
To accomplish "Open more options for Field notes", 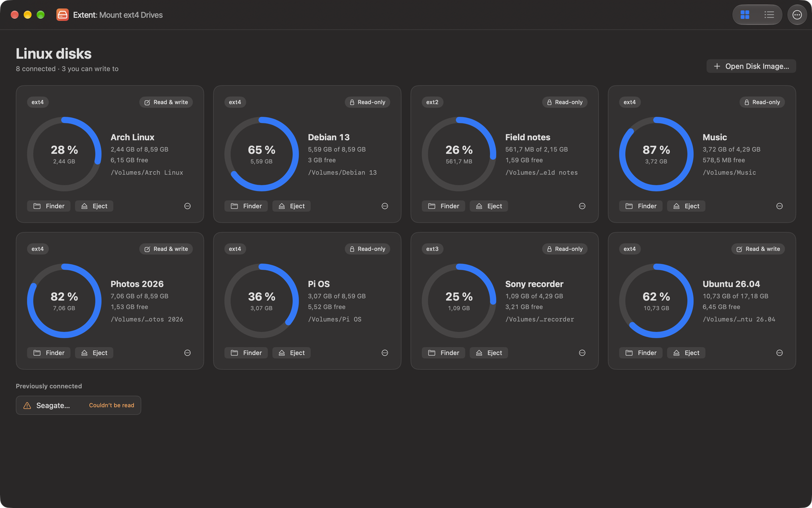I will (582, 206).
